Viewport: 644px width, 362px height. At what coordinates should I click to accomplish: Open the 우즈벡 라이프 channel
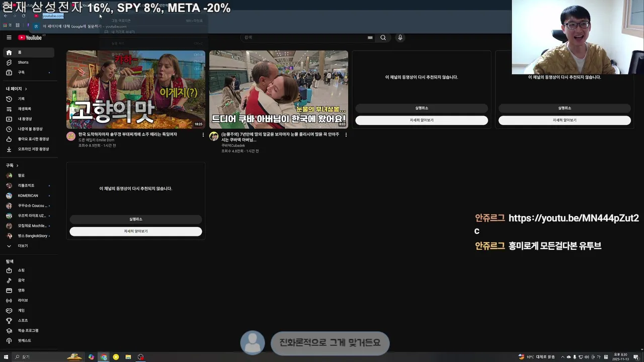[x=28, y=216]
